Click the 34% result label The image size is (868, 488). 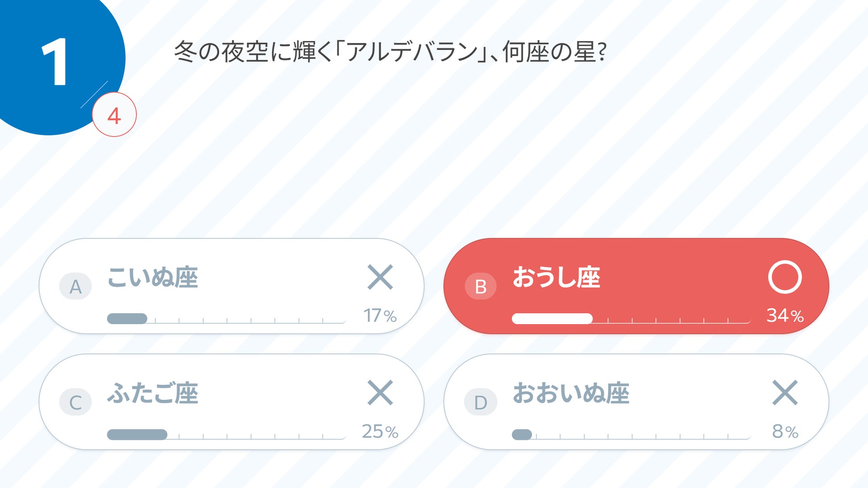click(x=785, y=316)
